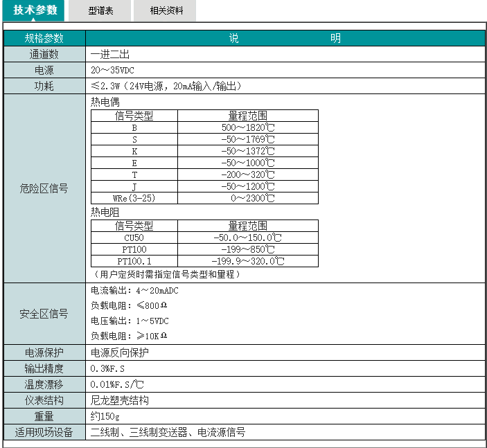Viewport: 487px width, 448px height.
Task: Click the CU50 cell
Action: coord(134,238)
